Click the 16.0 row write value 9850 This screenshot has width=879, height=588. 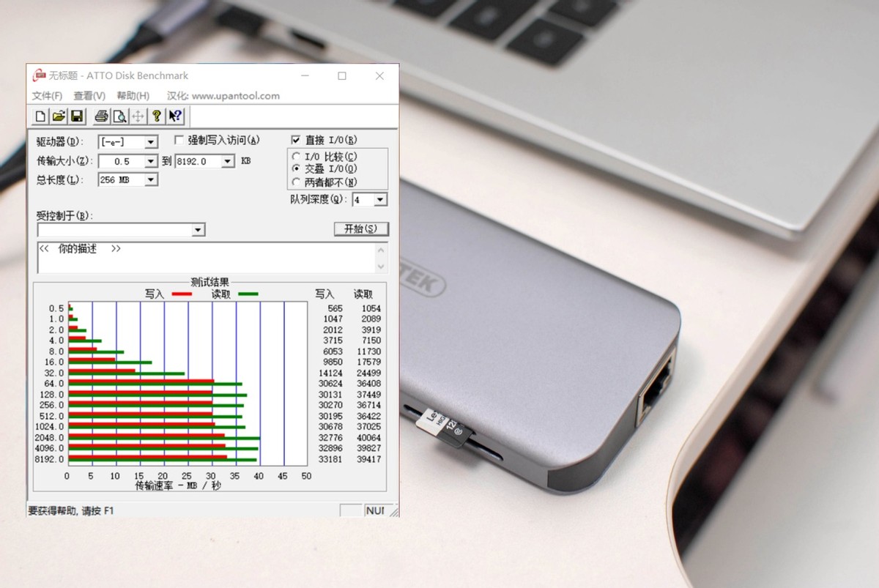[333, 362]
